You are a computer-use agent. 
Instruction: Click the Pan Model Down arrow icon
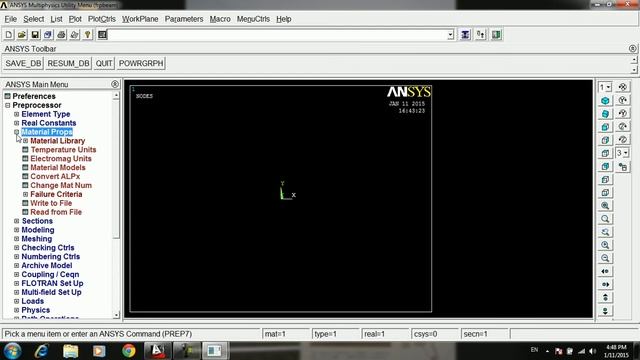[605, 311]
